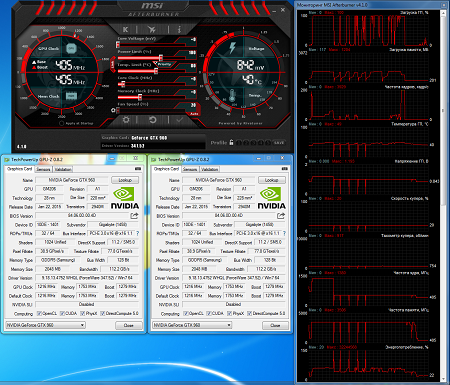This screenshot has height=385, width=450.
Task: Click the Bus Interface question mark in the inactive GPU-Z window
Action: point(137,233)
